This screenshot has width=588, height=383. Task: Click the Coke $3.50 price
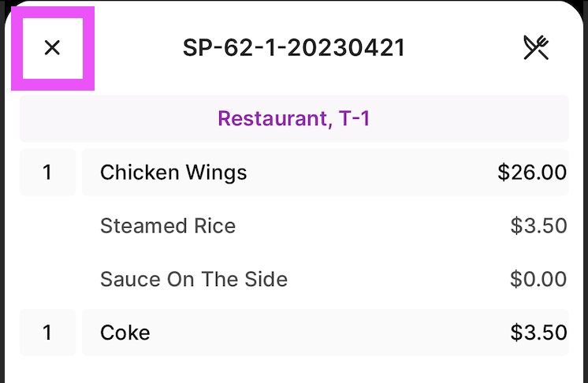[538, 333]
